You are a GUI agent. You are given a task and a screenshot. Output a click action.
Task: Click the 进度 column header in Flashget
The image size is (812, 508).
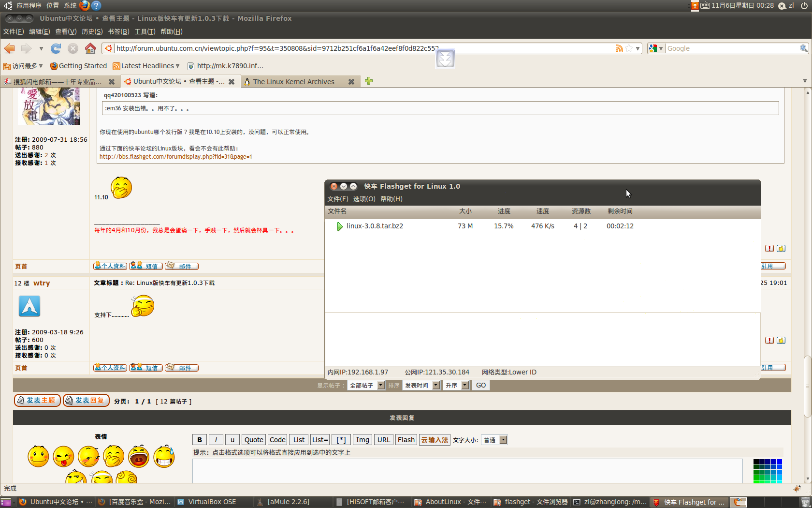[504, 211]
